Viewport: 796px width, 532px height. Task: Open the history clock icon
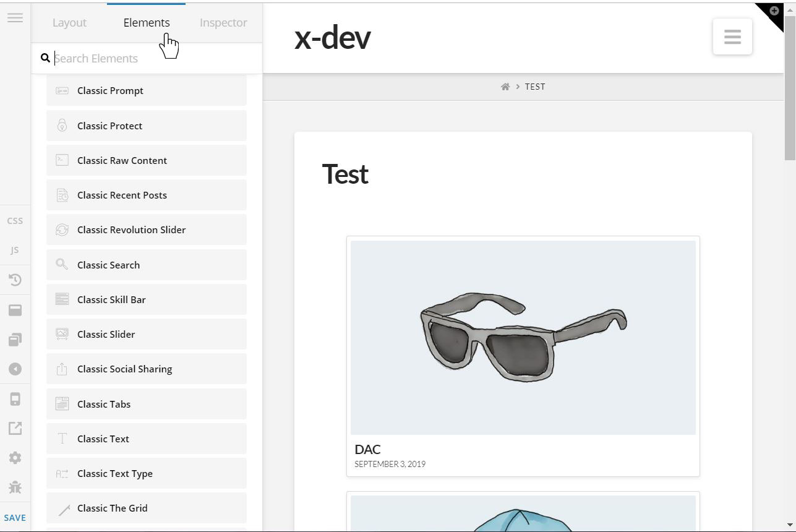15,280
